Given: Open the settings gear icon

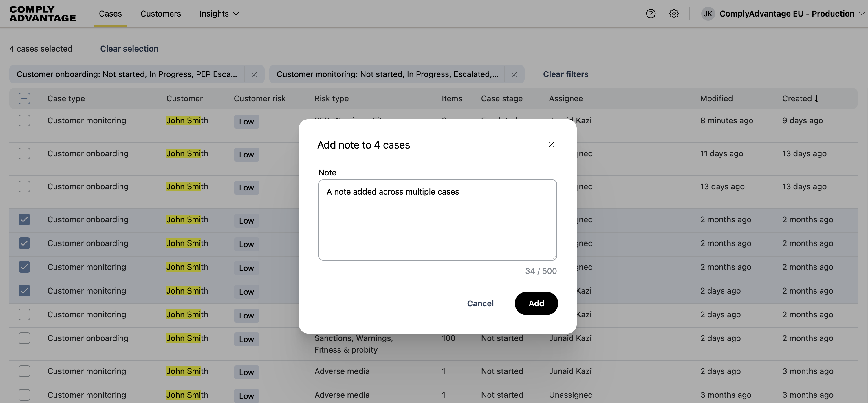Looking at the screenshot, I should coord(673,14).
